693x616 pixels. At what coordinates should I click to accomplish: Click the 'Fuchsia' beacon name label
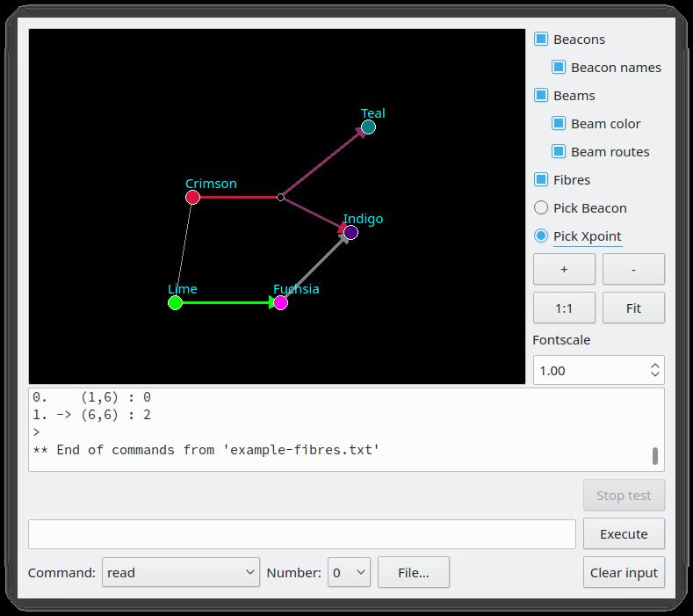click(x=296, y=289)
